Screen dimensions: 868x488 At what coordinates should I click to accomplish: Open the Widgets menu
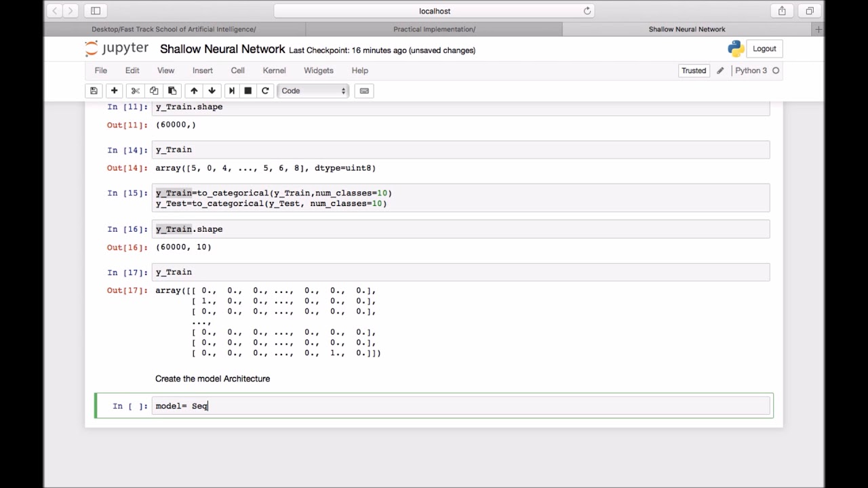click(x=318, y=70)
